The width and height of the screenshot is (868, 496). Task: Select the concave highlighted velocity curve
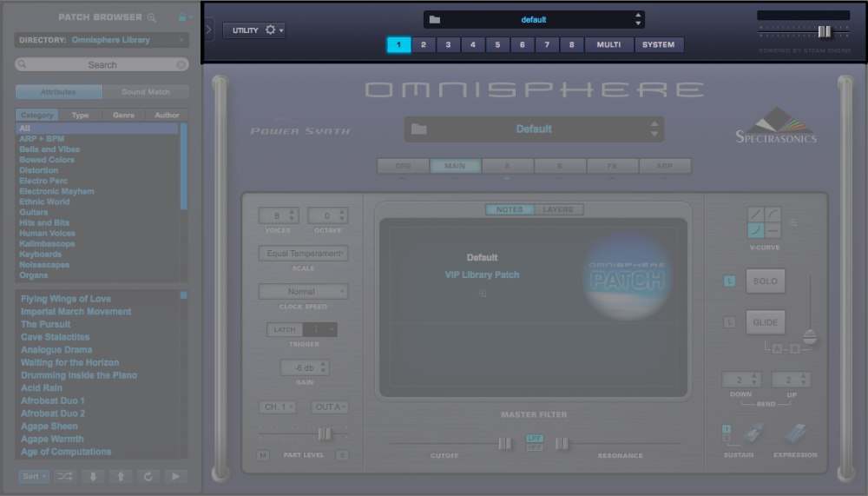pyautogui.click(x=756, y=230)
